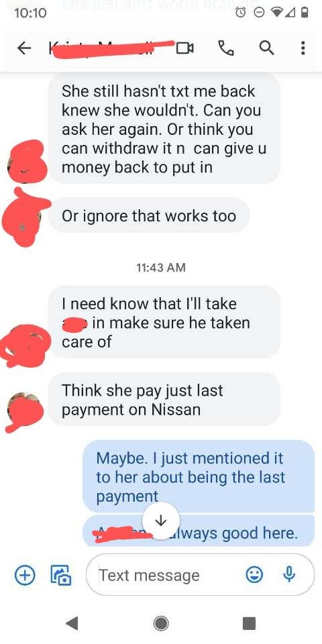Open the three-dot overflow menu
This screenshot has width=322, height=644.
pos(303,49)
